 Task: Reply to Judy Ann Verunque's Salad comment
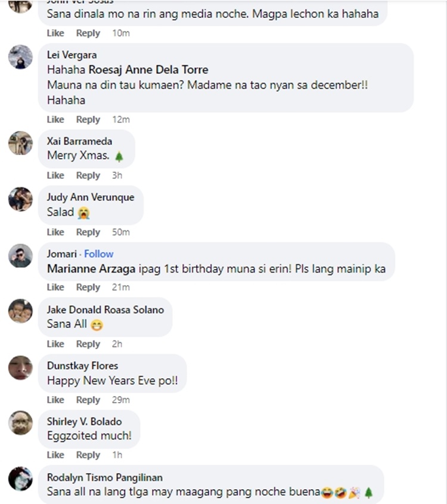[88, 232]
